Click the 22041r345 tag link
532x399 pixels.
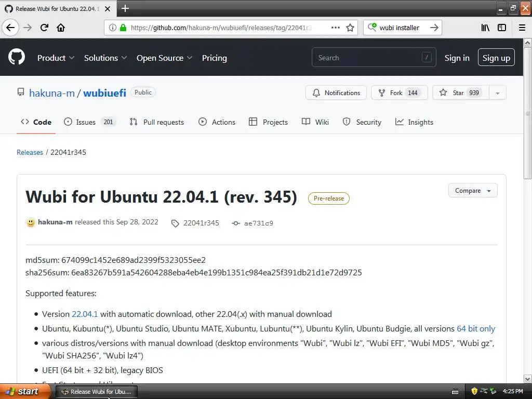tap(201, 223)
